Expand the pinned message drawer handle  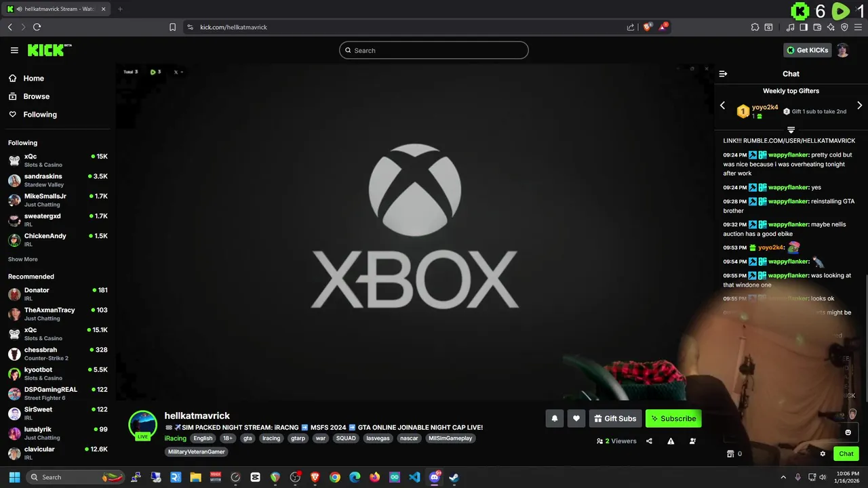coord(791,129)
